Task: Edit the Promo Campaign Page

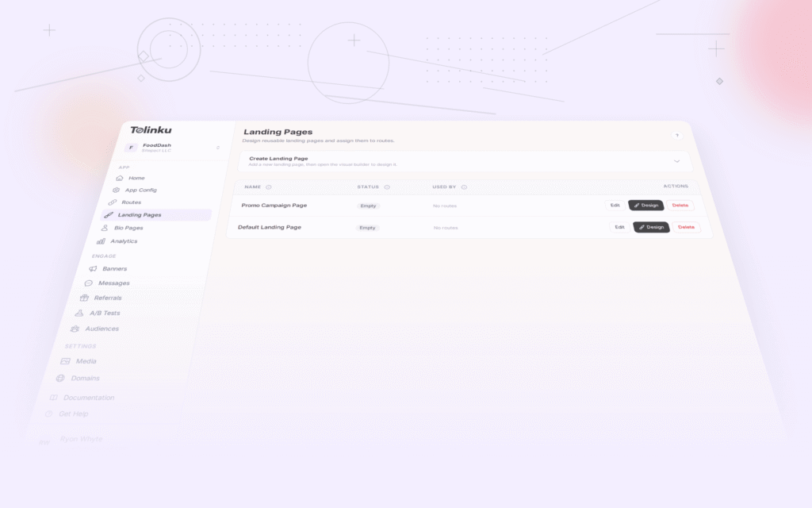Action: pos(615,206)
